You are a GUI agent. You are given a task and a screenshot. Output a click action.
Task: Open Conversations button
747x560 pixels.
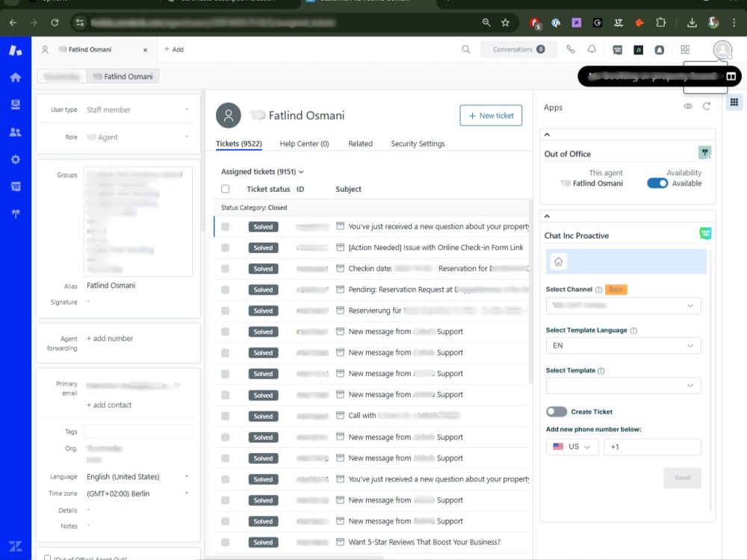pos(519,49)
